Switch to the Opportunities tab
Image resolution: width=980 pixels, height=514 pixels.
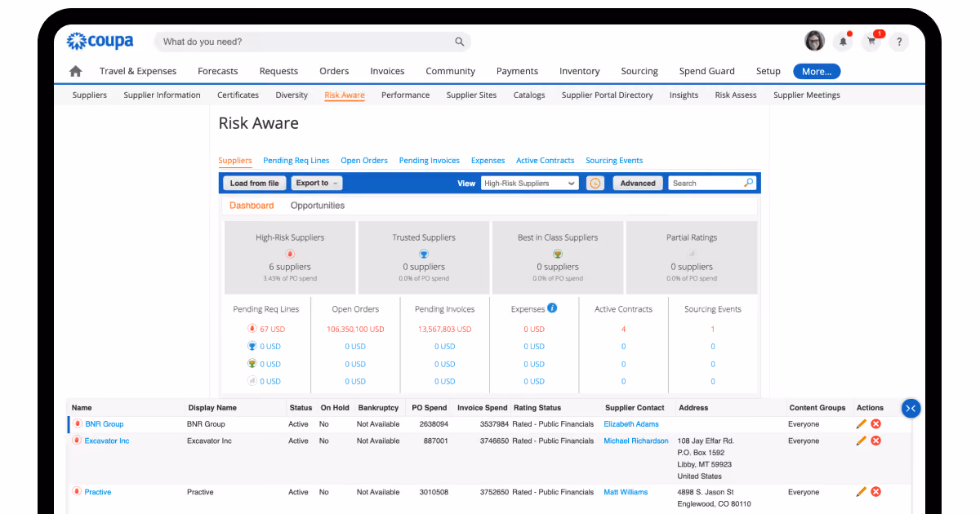tap(318, 206)
